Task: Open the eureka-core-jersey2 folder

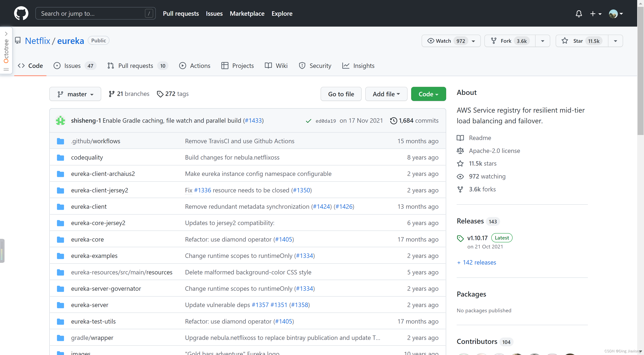Action: pyautogui.click(x=98, y=223)
